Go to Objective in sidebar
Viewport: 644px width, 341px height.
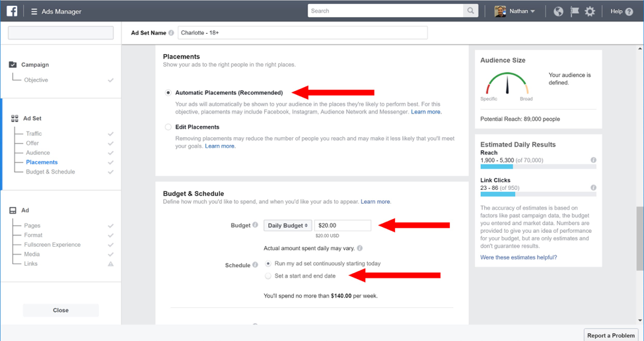[x=36, y=80]
